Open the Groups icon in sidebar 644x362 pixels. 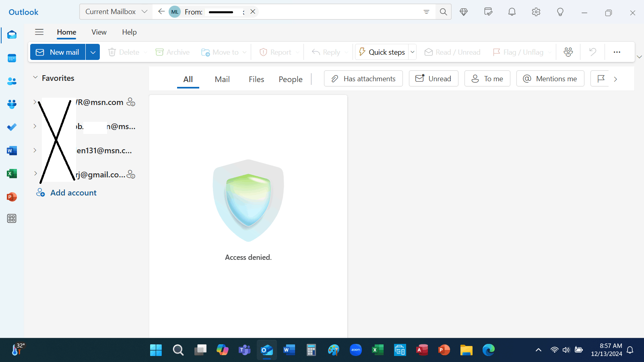(12, 104)
